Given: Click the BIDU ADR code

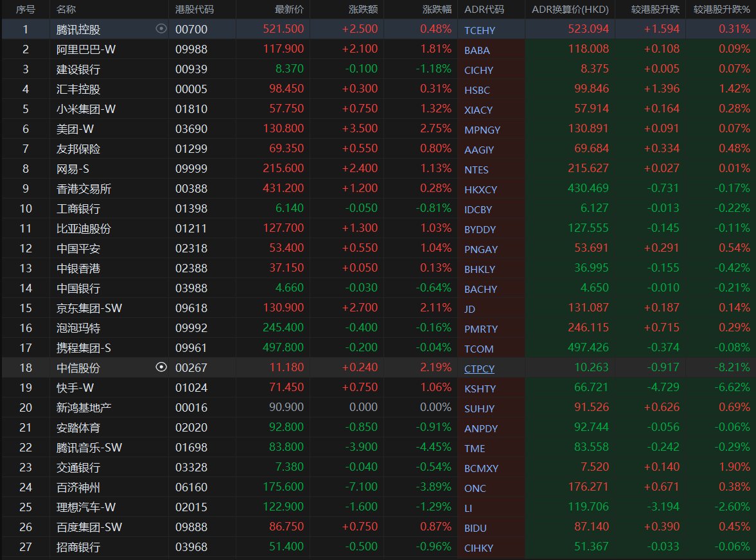Looking at the screenshot, I should point(476,528).
